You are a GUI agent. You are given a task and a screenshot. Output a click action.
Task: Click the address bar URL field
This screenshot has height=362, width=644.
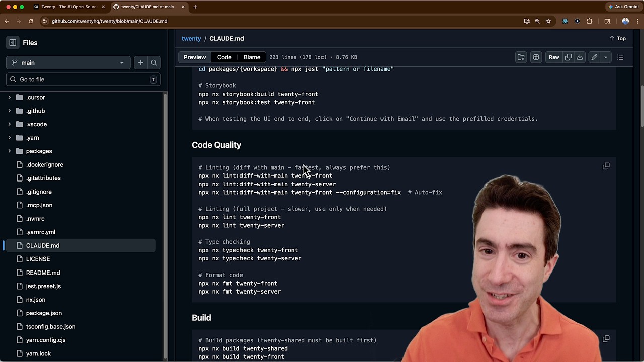point(282,21)
